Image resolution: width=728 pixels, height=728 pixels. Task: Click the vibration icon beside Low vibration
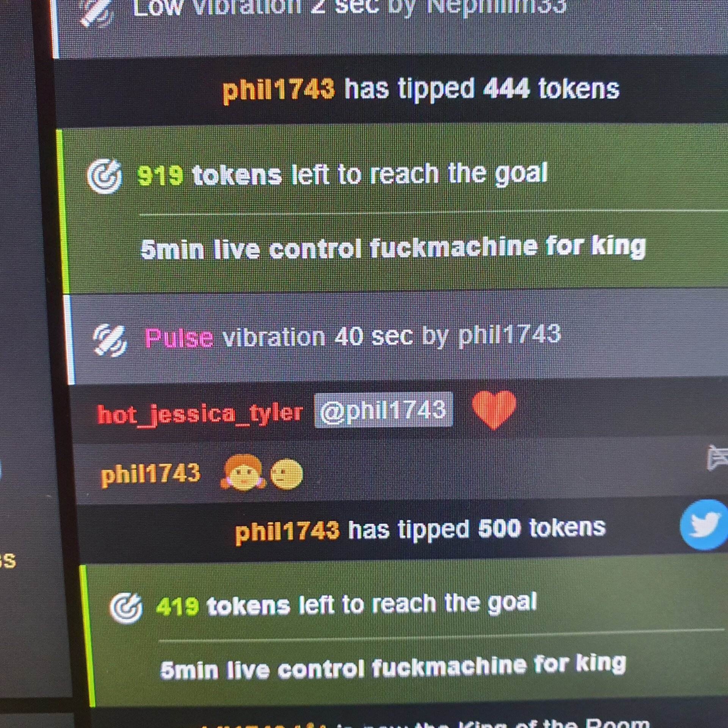click(97, 12)
